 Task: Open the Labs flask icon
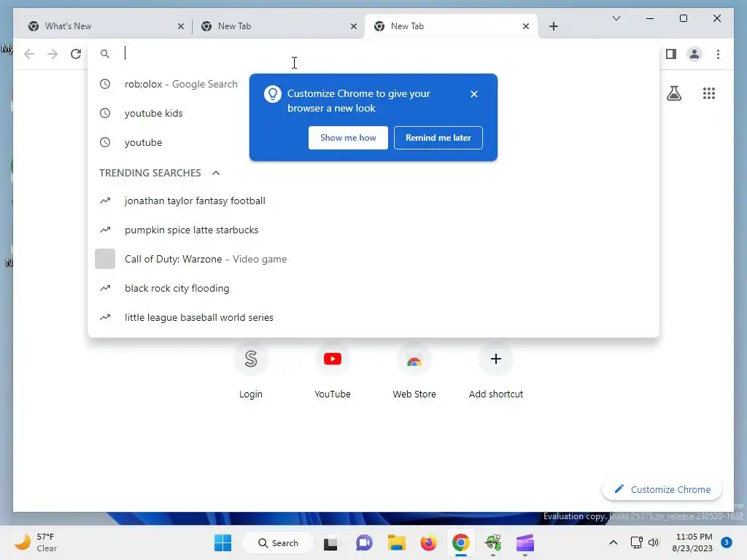(x=673, y=93)
